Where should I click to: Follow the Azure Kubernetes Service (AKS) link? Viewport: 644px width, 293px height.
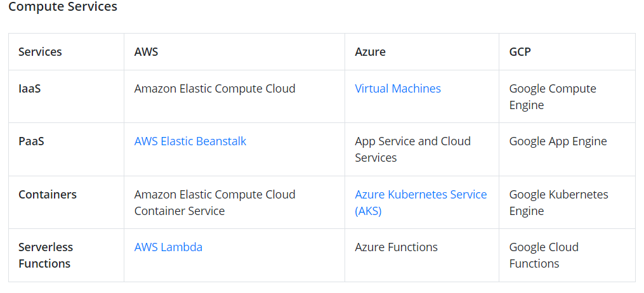point(421,195)
